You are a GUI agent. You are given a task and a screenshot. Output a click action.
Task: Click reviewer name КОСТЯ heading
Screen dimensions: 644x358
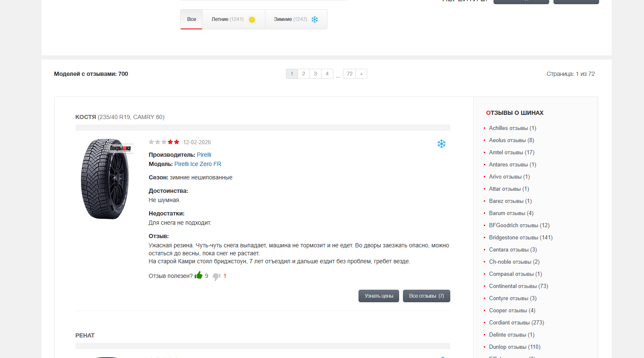tap(86, 117)
